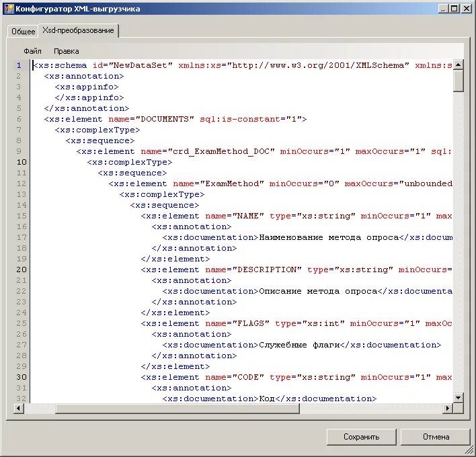Click the vertical scrollbar down arrow
The height and width of the screenshot is (457, 476).
pyautogui.click(x=458, y=397)
